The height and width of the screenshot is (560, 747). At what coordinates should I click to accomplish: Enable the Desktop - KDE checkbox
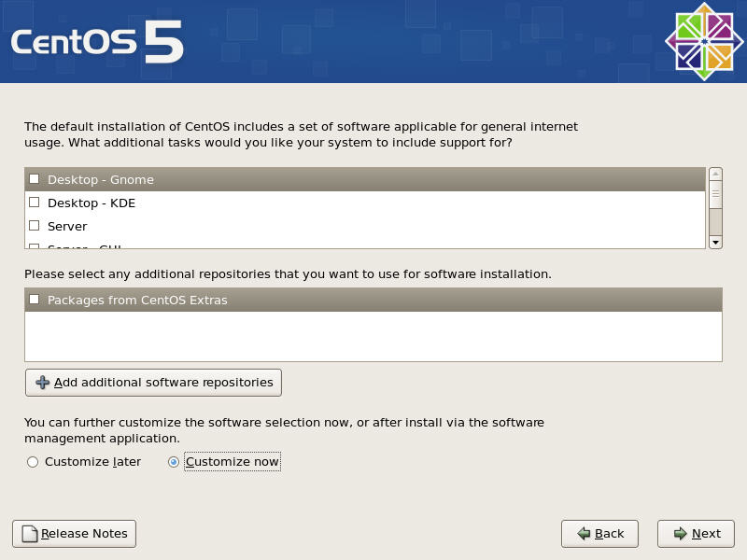pyautogui.click(x=35, y=203)
